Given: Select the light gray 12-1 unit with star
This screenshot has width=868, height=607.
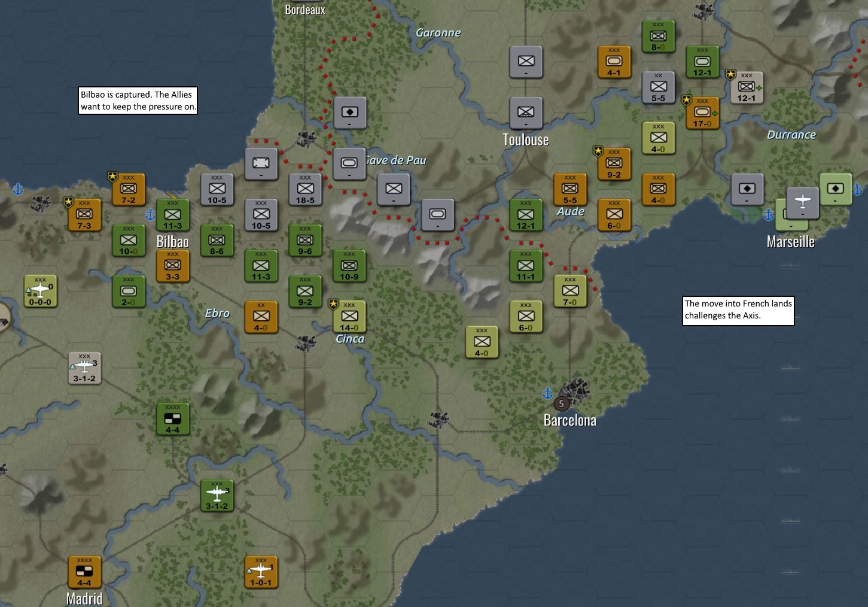Looking at the screenshot, I should [747, 87].
